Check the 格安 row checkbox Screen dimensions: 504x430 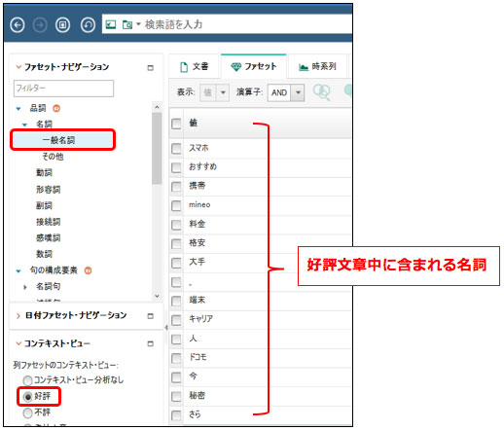pos(176,243)
